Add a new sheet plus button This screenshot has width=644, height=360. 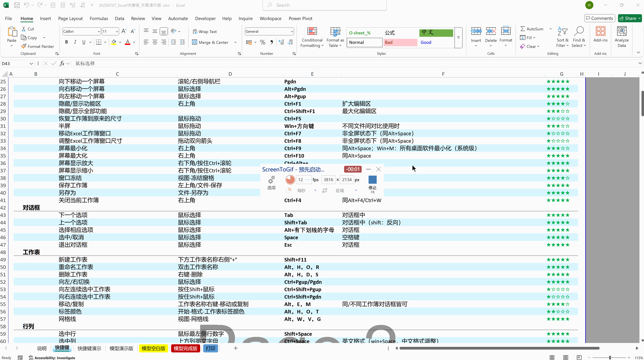(x=235, y=348)
